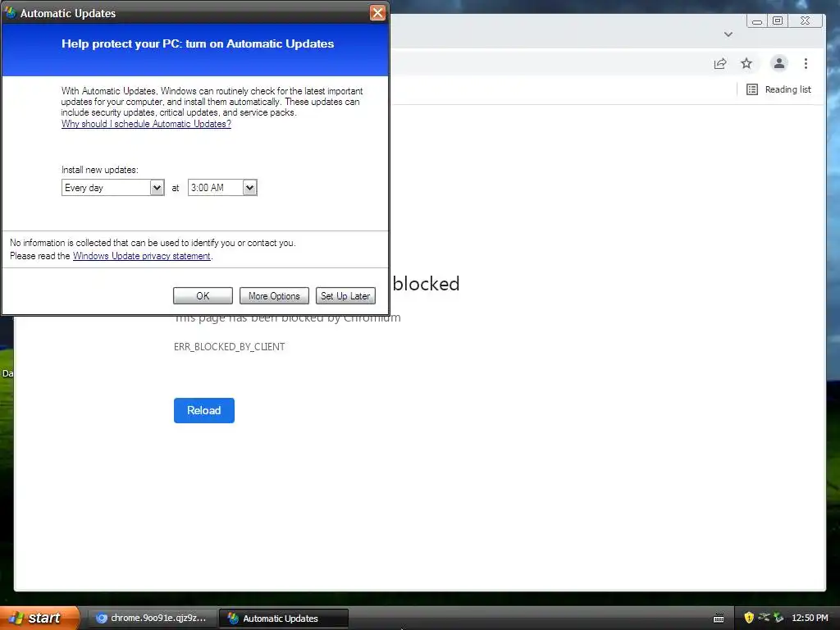Viewport: 840px width, 630px height.
Task: Click the 'Install new updates:' label
Action: (99, 170)
